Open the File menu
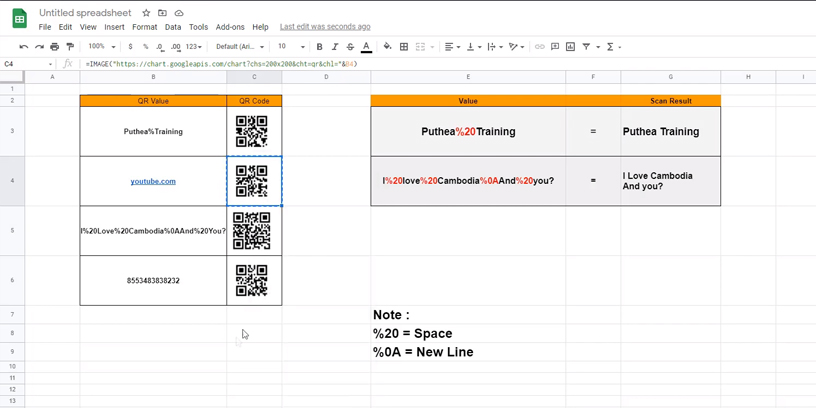 tap(45, 27)
